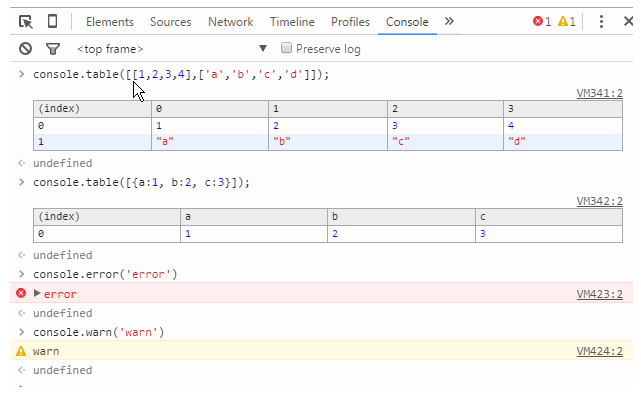641x398 pixels.
Task: Click the red error count indicator
Action: pyautogui.click(x=542, y=21)
